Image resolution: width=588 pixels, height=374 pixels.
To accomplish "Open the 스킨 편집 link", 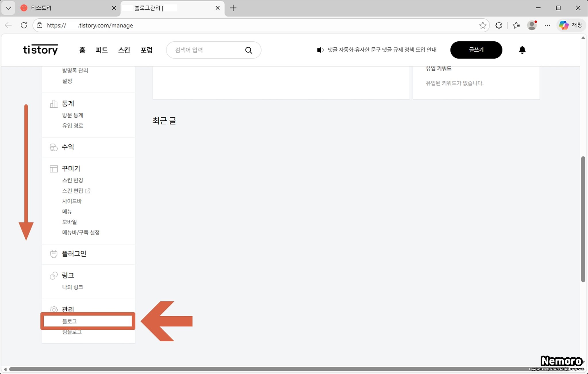I will [73, 191].
